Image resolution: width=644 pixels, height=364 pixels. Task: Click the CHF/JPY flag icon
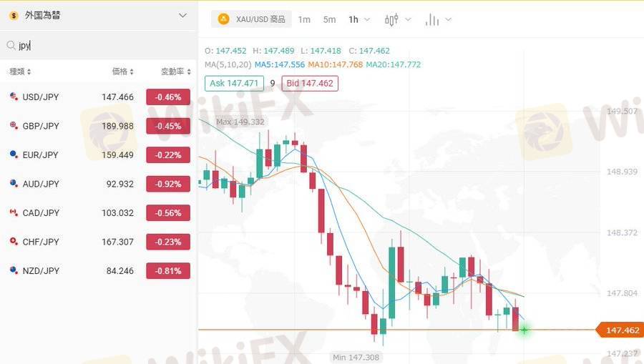pos(13,242)
